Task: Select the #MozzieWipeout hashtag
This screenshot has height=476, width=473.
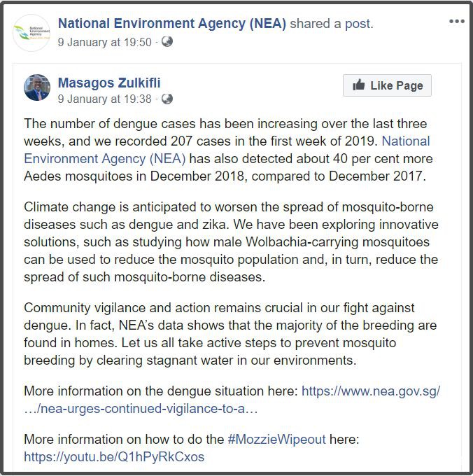Action: point(276,440)
